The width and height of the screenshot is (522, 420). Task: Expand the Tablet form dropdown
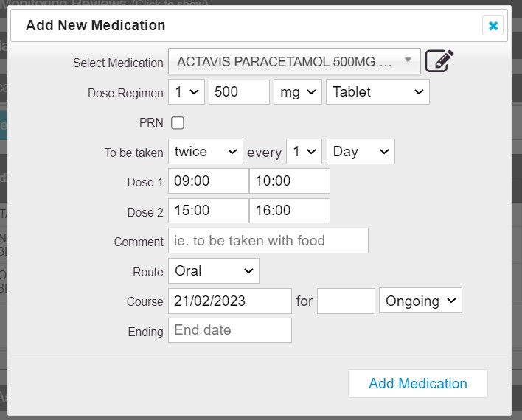(377, 92)
